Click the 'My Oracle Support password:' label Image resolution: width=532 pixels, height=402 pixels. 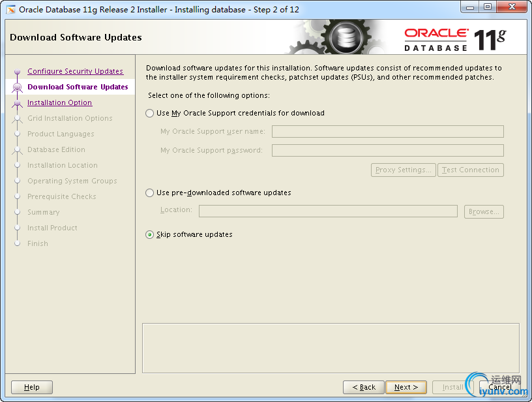click(x=211, y=150)
